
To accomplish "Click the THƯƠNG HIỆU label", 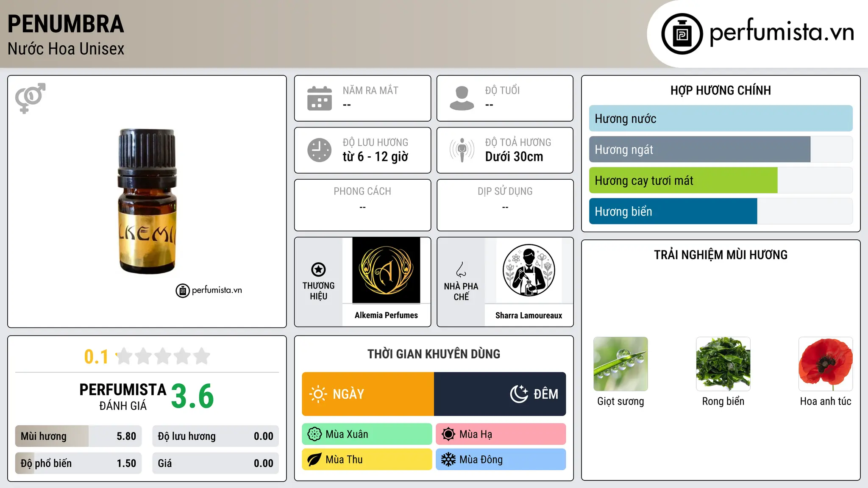I will tap(318, 291).
